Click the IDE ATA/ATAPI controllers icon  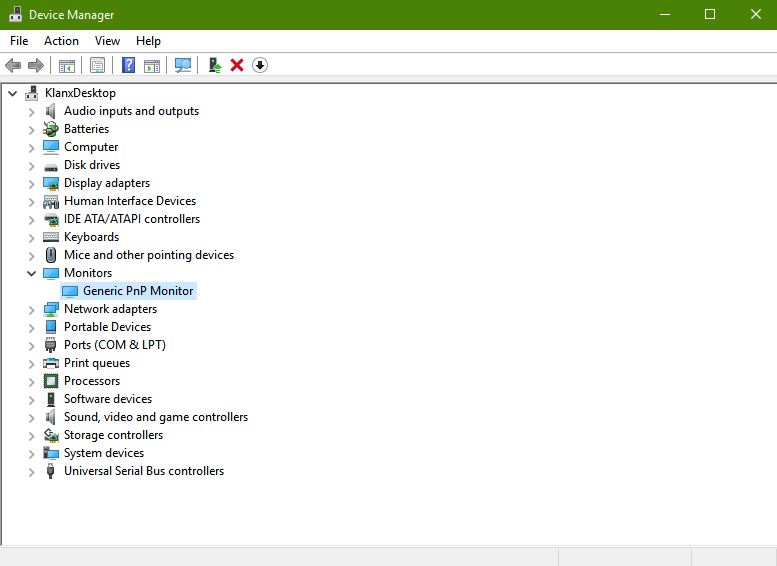coord(51,220)
